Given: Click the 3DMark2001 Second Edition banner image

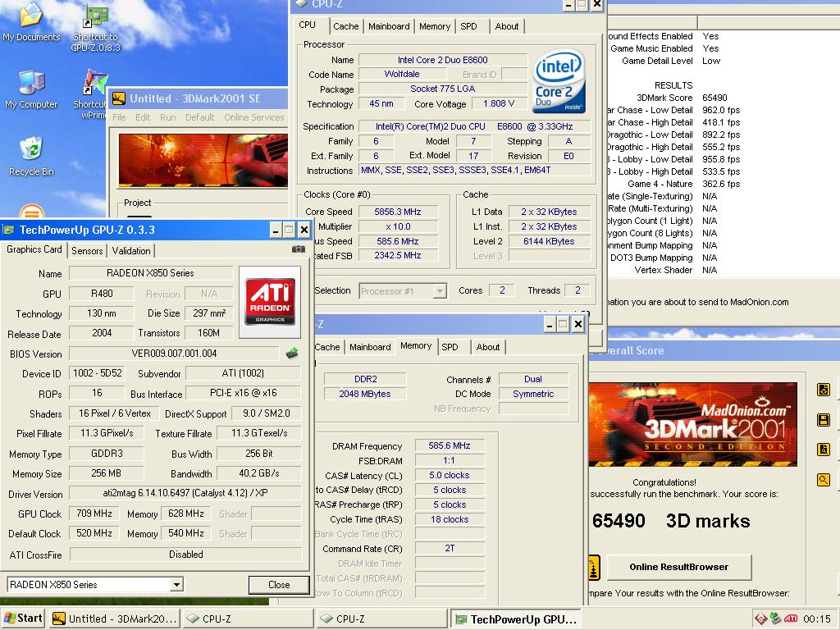Looking at the screenshot, I should [x=692, y=424].
